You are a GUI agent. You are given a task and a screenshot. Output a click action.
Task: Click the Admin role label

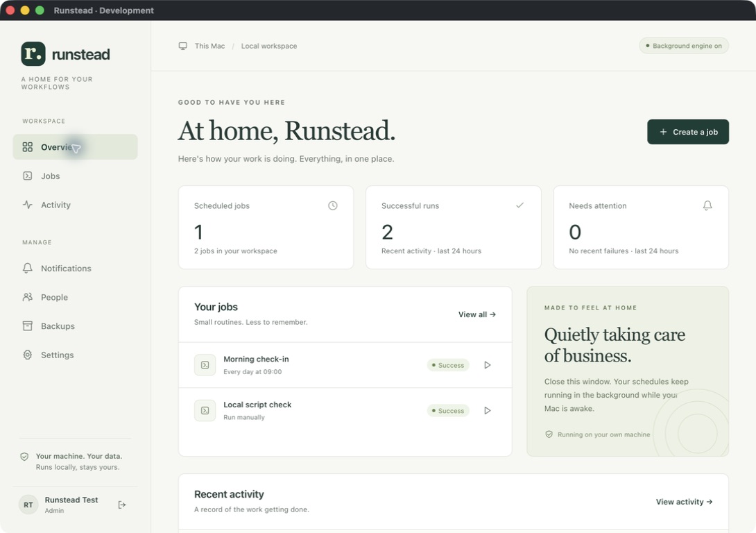(55, 510)
